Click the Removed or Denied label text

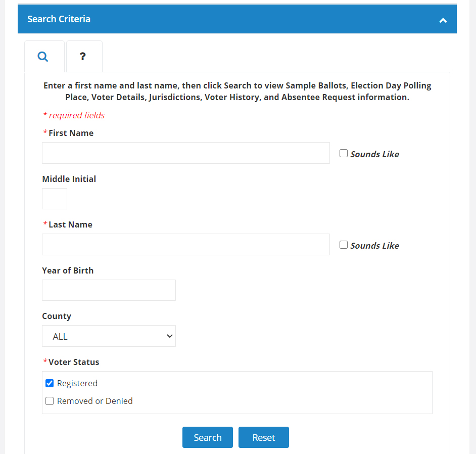coord(95,401)
